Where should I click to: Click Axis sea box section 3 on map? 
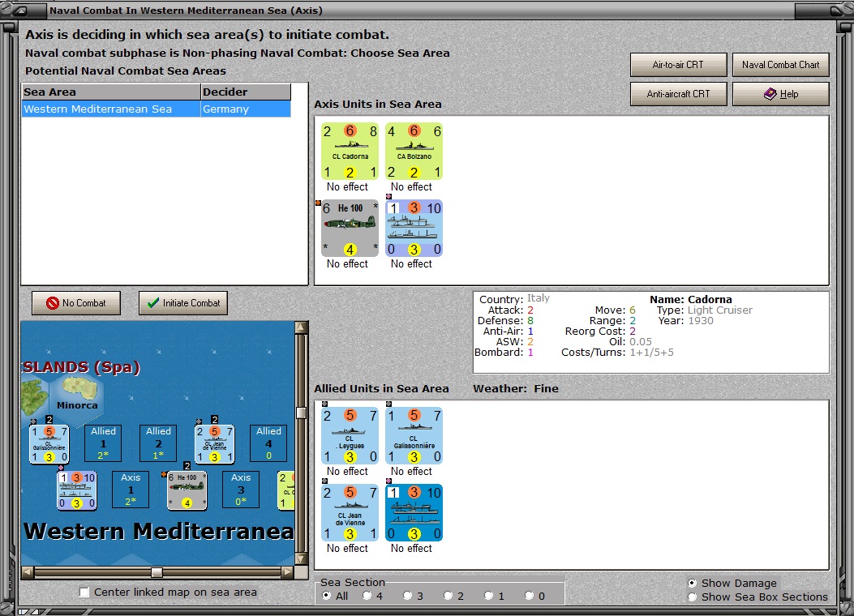click(x=241, y=490)
